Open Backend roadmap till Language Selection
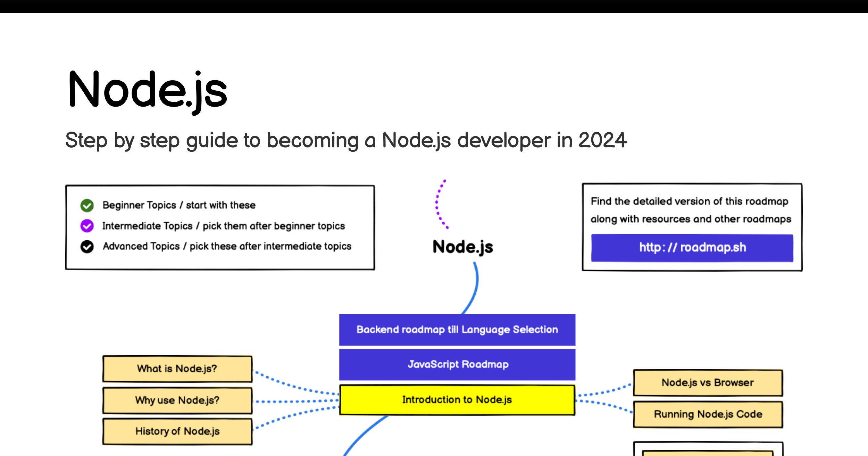Viewport: 868px width, 456px height. click(457, 330)
